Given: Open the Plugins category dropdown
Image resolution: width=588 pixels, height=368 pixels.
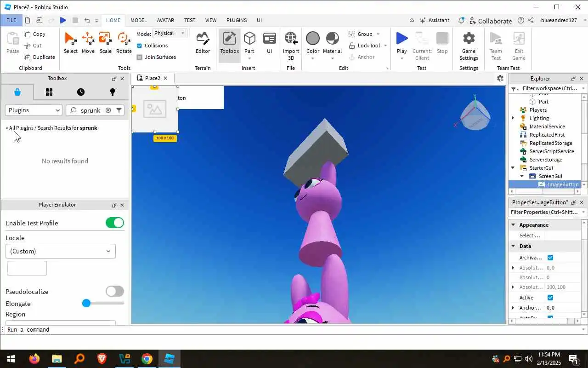Looking at the screenshot, I should point(34,110).
